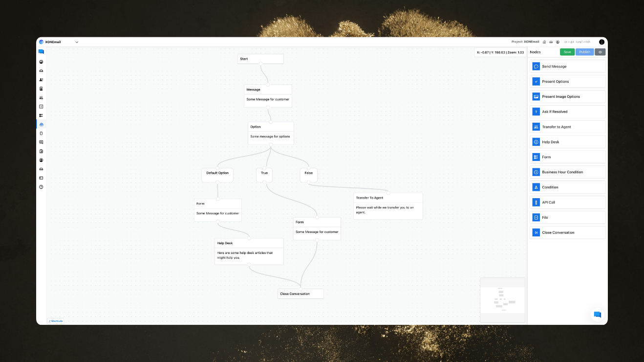644x362 pixels.
Task: Open the Shortcuts link at bottom left
Action: [x=55, y=321]
